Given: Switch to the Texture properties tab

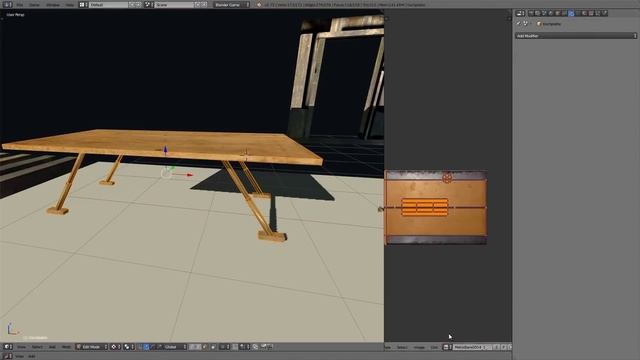Looking at the screenshot, I should pos(591,13).
